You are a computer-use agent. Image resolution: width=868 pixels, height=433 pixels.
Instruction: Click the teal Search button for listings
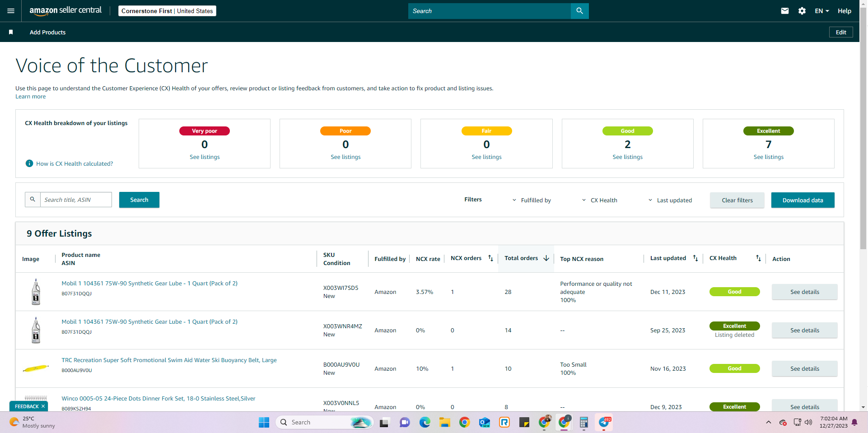coord(139,200)
